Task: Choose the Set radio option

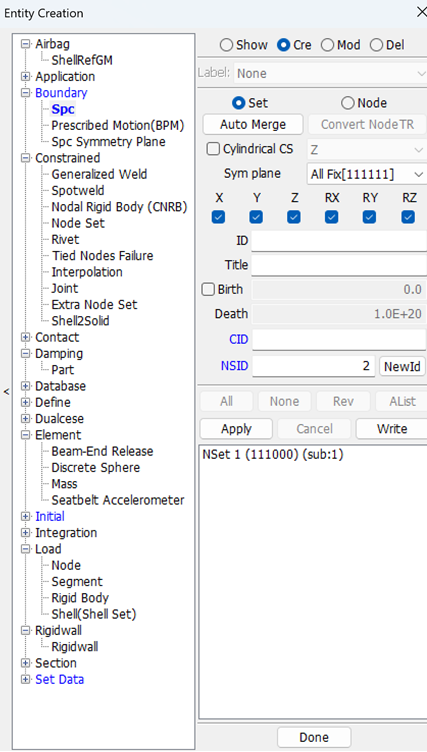Action: pos(238,103)
